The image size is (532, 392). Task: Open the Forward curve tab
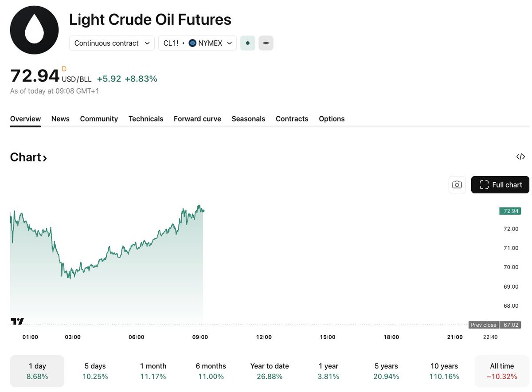click(197, 119)
